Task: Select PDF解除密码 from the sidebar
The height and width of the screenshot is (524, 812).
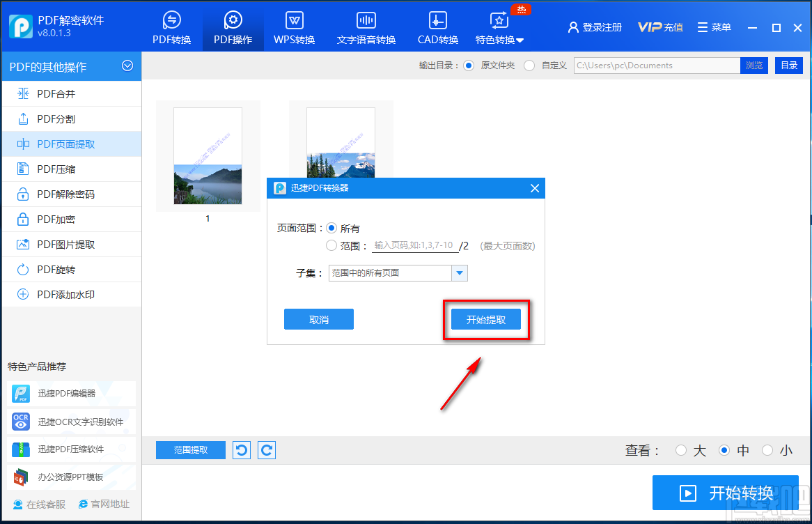Action: pos(61,194)
